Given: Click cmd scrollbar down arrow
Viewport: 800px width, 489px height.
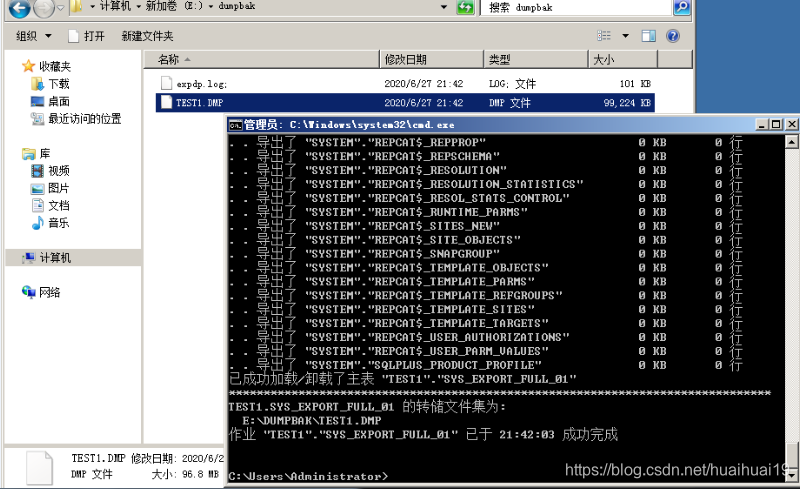Looking at the screenshot, I should click(x=791, y=475).
